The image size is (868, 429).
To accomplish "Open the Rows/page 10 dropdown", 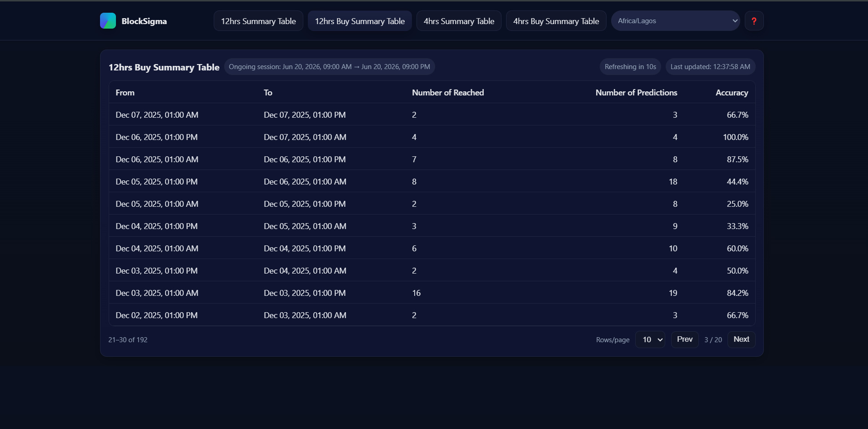I will pyautogui.click(x=650, y=339).
